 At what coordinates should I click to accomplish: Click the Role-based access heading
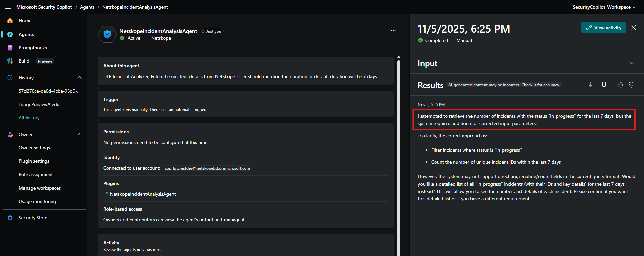122,209
